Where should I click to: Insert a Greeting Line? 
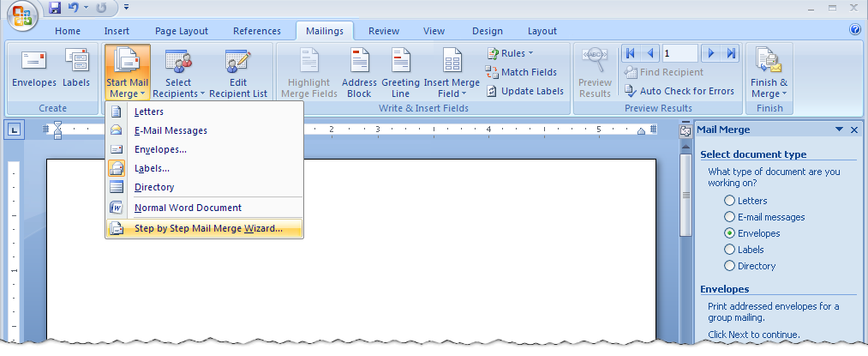[400, 72]
